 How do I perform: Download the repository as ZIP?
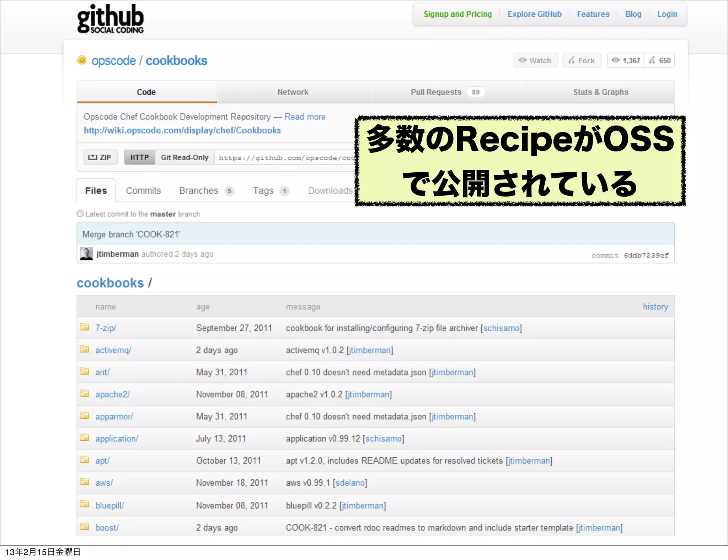point(100,157)
